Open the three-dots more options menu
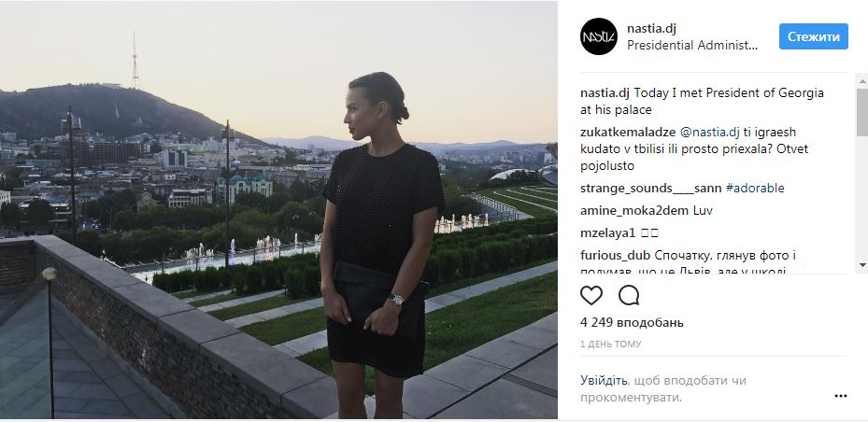This screenshot has height=422, width=868. coord(840,396)
